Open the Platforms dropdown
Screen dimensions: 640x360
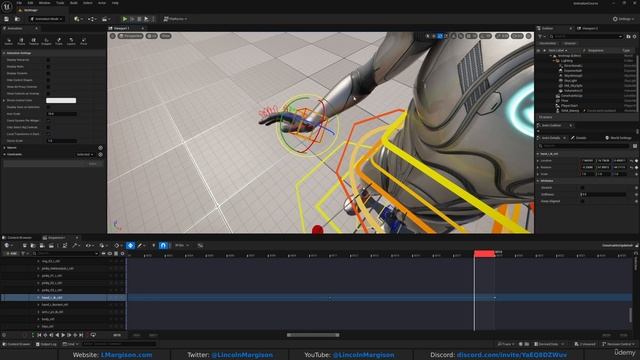[x=176, y=19]
